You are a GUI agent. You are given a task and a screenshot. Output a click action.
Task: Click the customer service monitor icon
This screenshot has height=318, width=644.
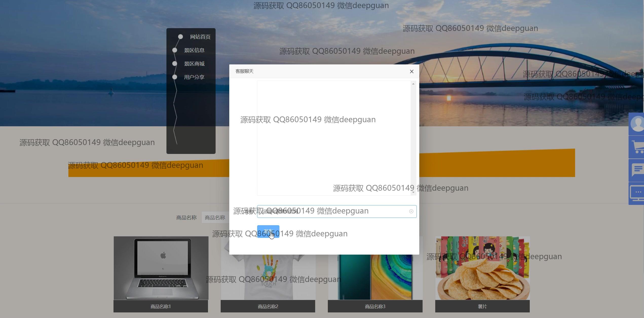pyautogui.click(x=637, y=193)
